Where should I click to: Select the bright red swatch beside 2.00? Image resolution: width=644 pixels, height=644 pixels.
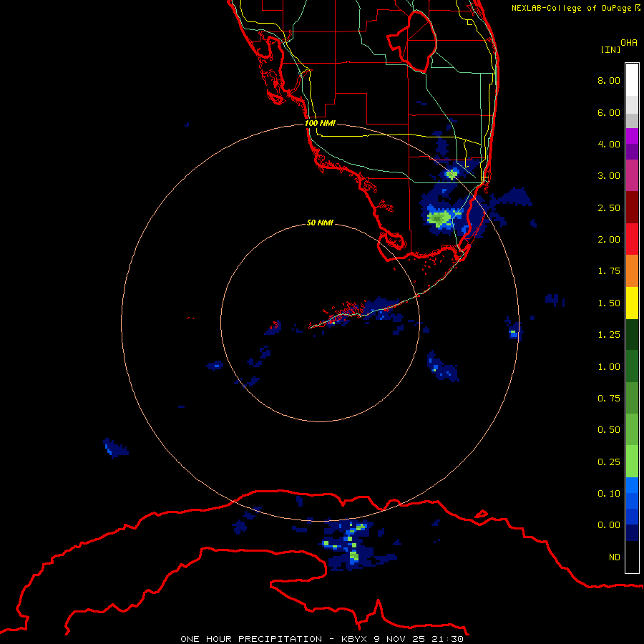pos(632,239)
